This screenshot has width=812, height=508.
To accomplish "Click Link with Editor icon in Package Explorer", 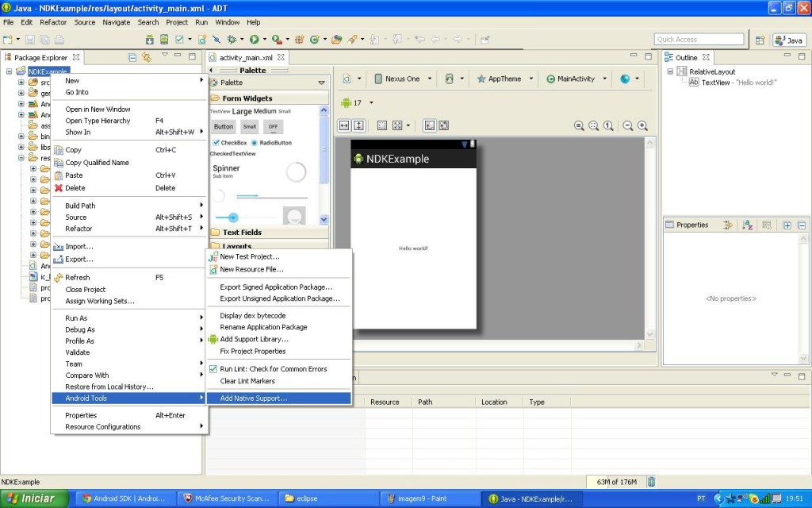I will (x=147, y=57).
